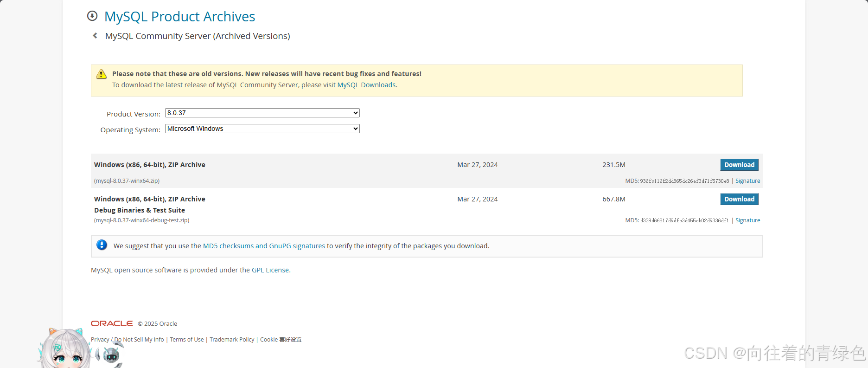Click the yellow warning triangle icon
Image resolution: width=868 pixels, height=368 pixels.
coord(102,74)
